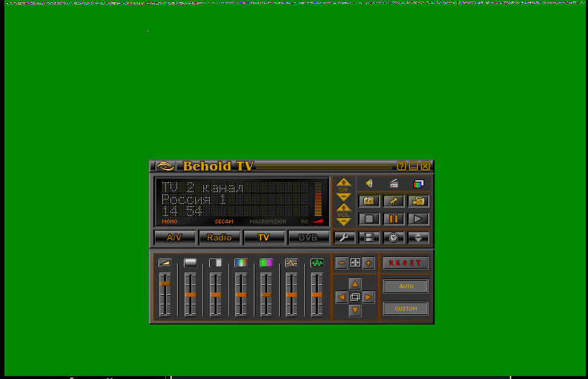Screen dimensions: 588x379
Task: Click the saturation slider handle
Action: click(x=240, y=295)
